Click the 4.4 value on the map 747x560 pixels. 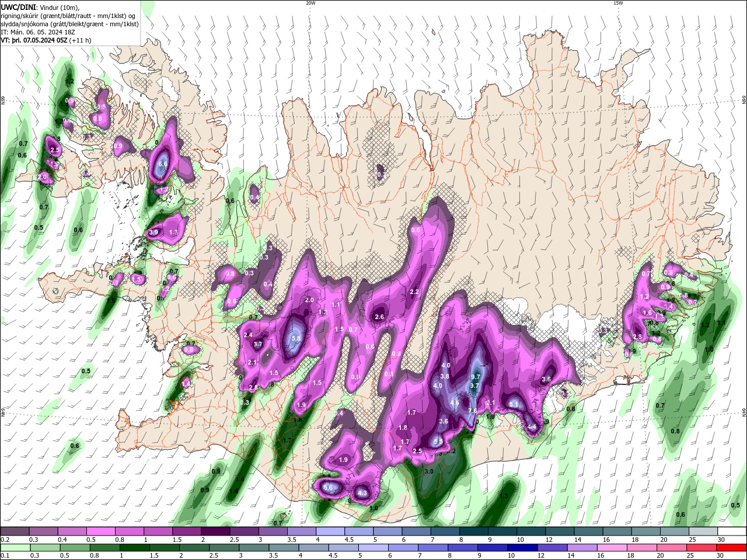click(532, 427)
